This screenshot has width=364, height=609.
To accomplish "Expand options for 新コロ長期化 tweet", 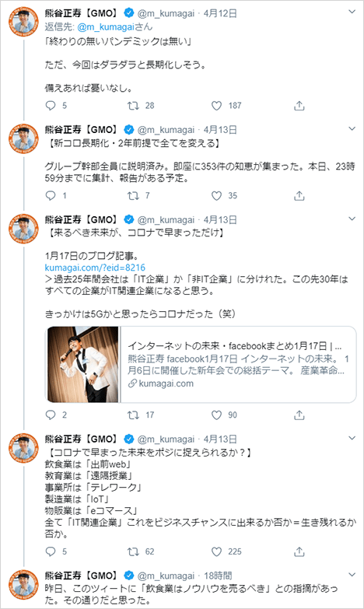I will [x=352, y=128].
